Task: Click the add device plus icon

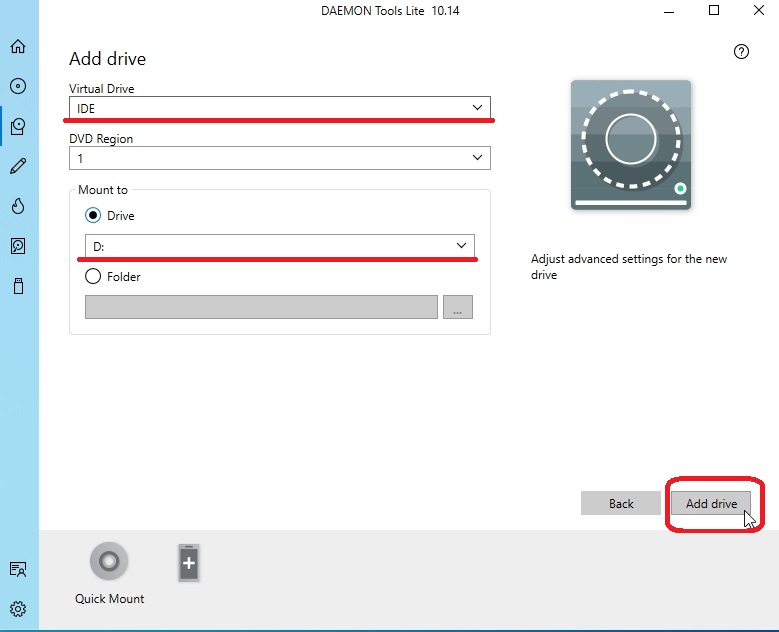Action: [x=189, y=563]
